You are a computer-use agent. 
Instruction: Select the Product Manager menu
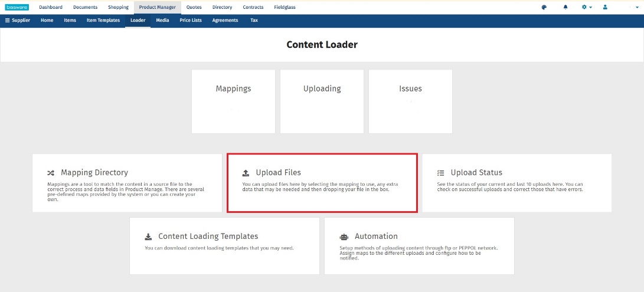tap(157, 7)
